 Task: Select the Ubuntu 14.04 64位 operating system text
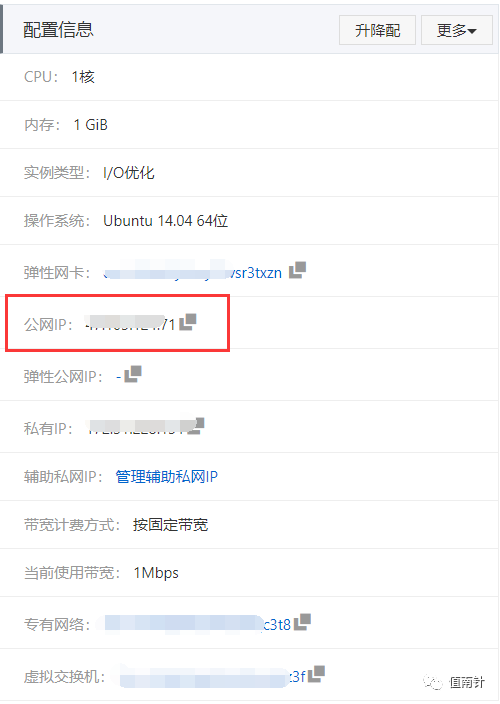click(166, 220)
